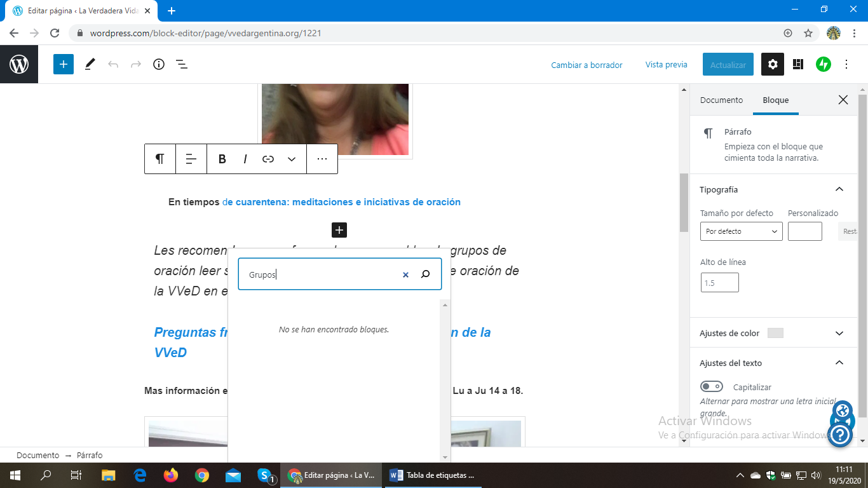The width and height of the screenshot is (868, 488).
Task: Open the Tamaño por defecto dropdown
Action: tap(741, 231)
